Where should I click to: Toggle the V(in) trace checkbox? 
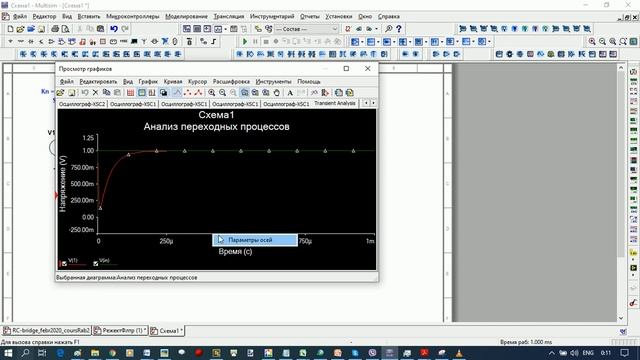coord(96,264)
